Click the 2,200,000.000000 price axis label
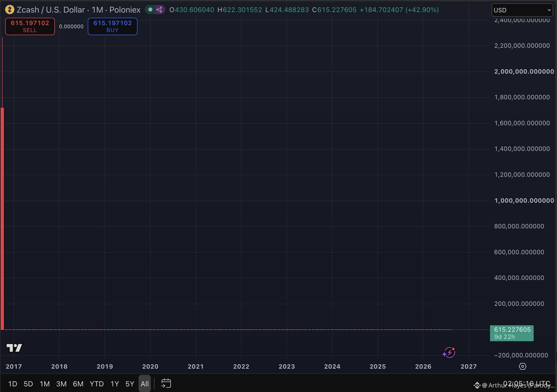 pyautogui.click(x=522, y=46)
